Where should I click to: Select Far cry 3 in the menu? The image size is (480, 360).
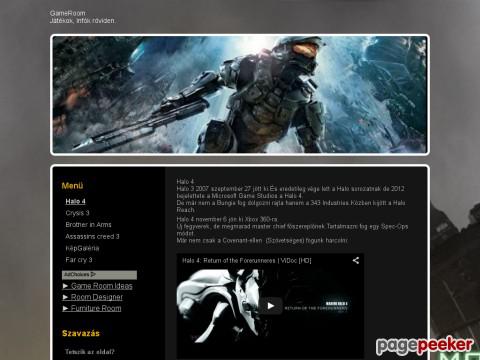(x=79, y=260)
